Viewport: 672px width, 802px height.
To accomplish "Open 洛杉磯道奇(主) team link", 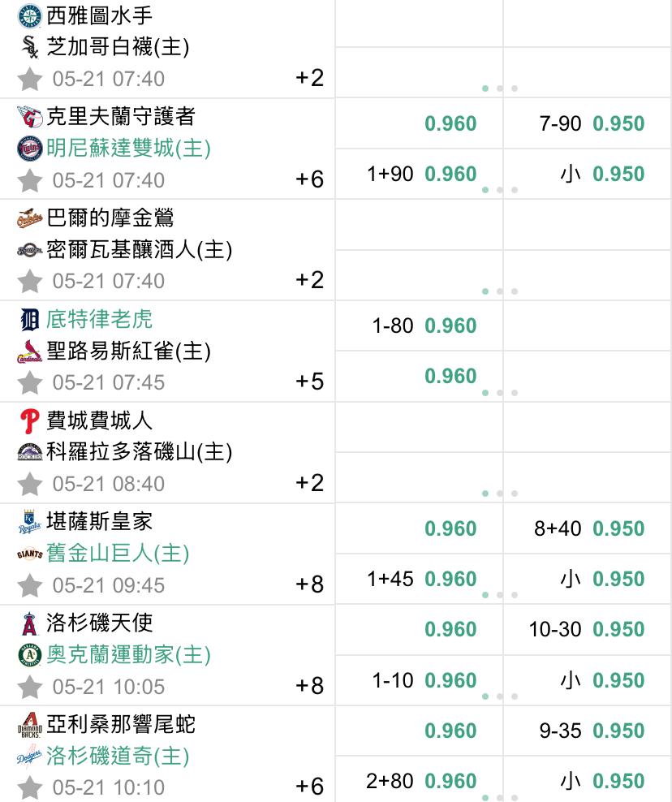I will 118,756.
